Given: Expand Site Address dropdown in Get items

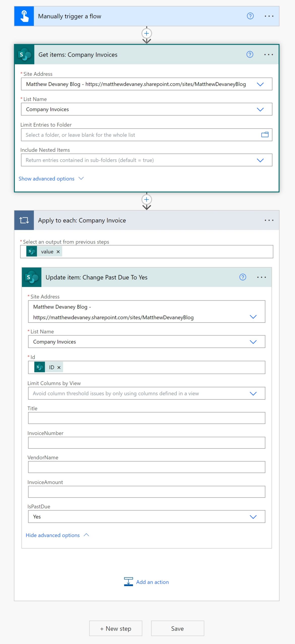Looking at the screenshot, I should tap(260, 84).
